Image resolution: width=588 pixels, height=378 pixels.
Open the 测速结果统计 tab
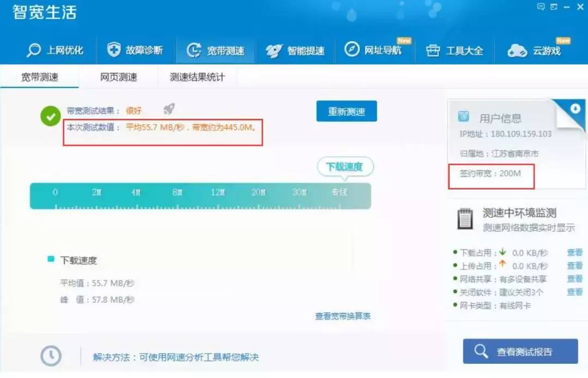197,77
